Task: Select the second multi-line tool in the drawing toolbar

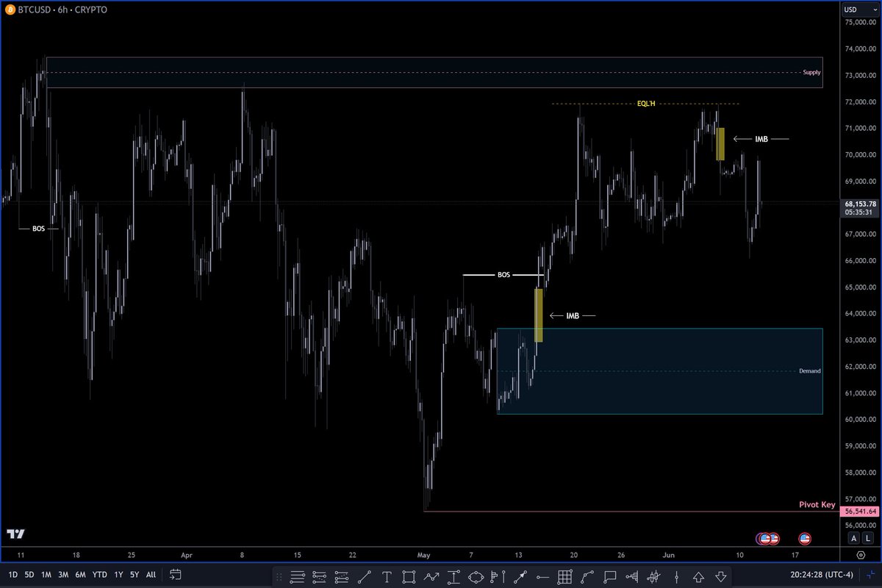Action: coord(319,576)
